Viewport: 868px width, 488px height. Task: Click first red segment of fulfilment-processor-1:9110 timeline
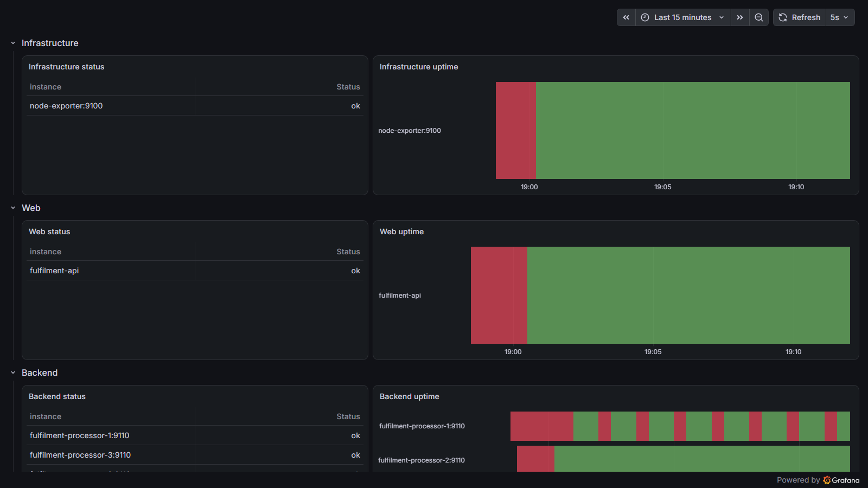pos(542,426)
